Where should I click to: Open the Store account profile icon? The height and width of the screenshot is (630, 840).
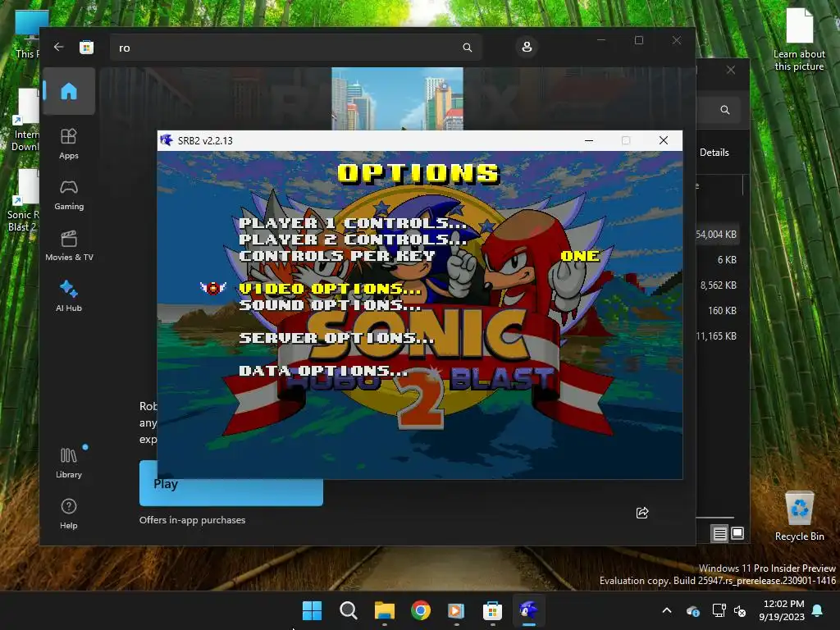[527, 47]
